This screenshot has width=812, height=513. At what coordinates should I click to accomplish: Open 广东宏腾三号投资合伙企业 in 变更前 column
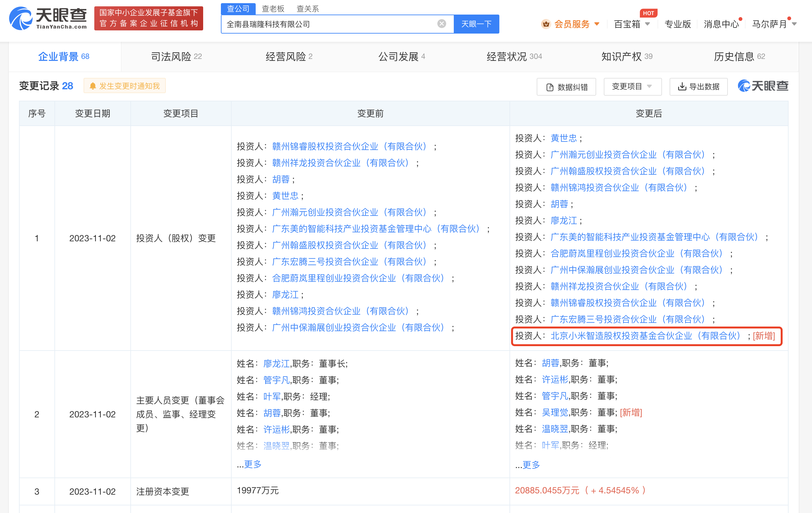[x=350, y=262]
